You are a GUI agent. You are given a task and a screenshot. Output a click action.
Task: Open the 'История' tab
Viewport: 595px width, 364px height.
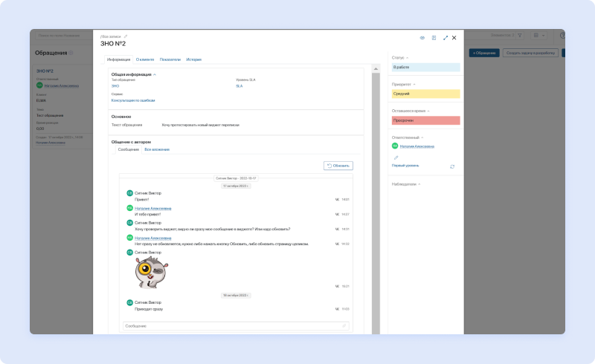(193, 59)
